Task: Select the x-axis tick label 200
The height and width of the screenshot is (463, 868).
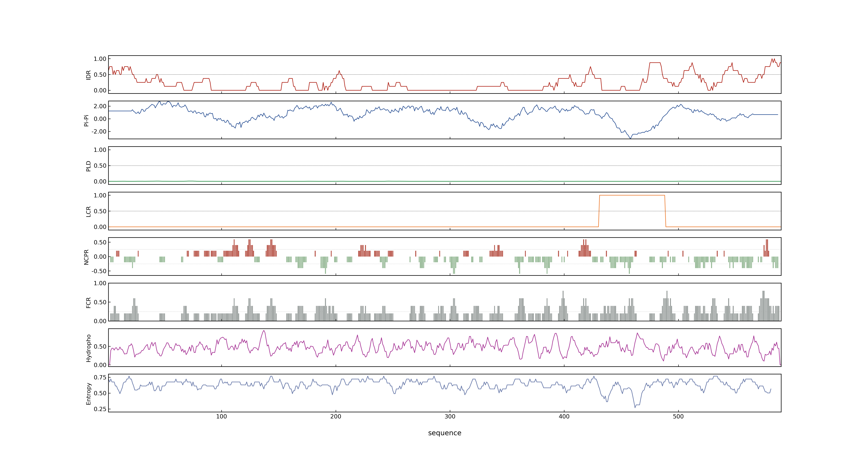Action: [x=336, y=416]
